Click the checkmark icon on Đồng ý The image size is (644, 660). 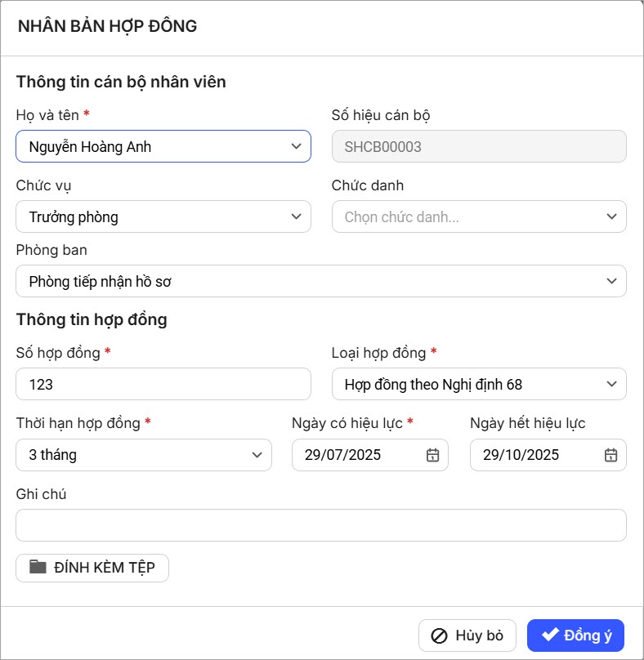550,635
